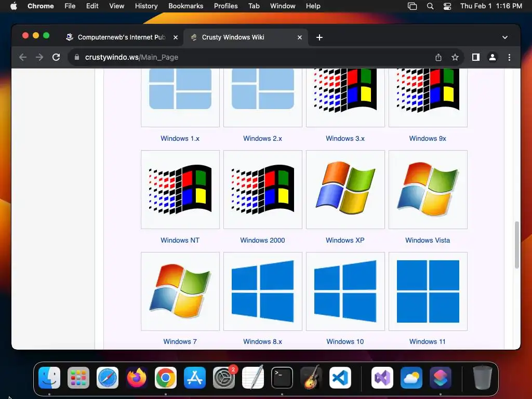The image size is (532, 399).
Task: Click the page vertical scrollbar thumb
Action: tap(517, 245)
